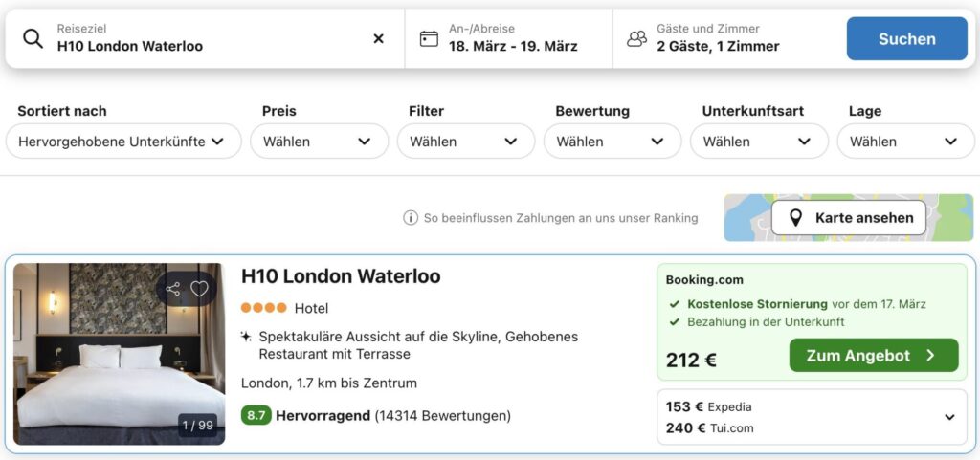980x460 pixels.
Task: Expand more offers from Expedia and Tui.com
Action: pos(949,417)
